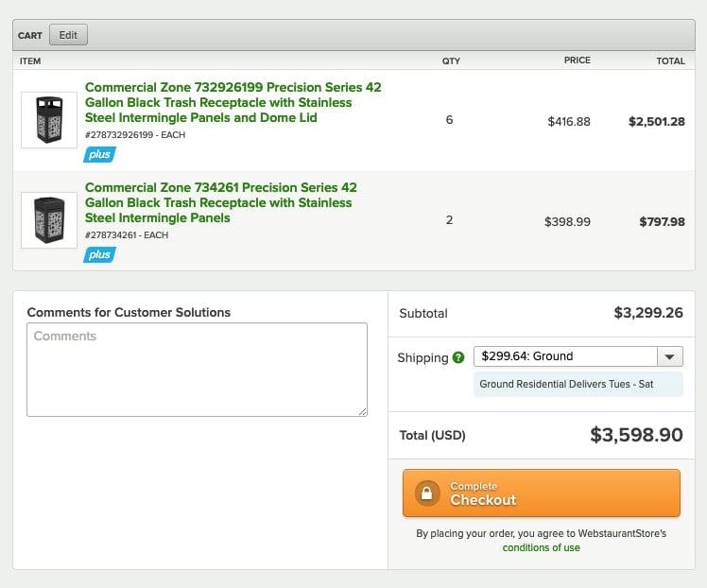This screenshot has height=588, width=707.
Task: Click the comments box resize handle
Action: coord(363,411)
